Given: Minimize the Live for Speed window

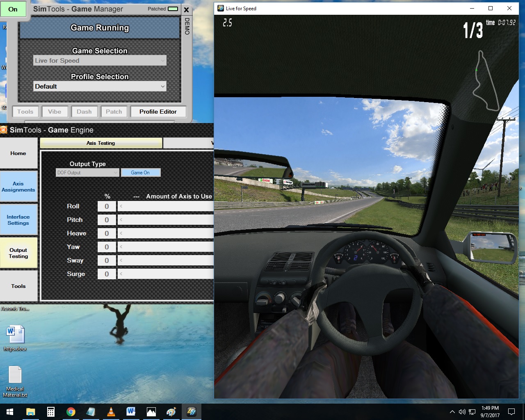Looking at the screenshot, I should (472, 8).
